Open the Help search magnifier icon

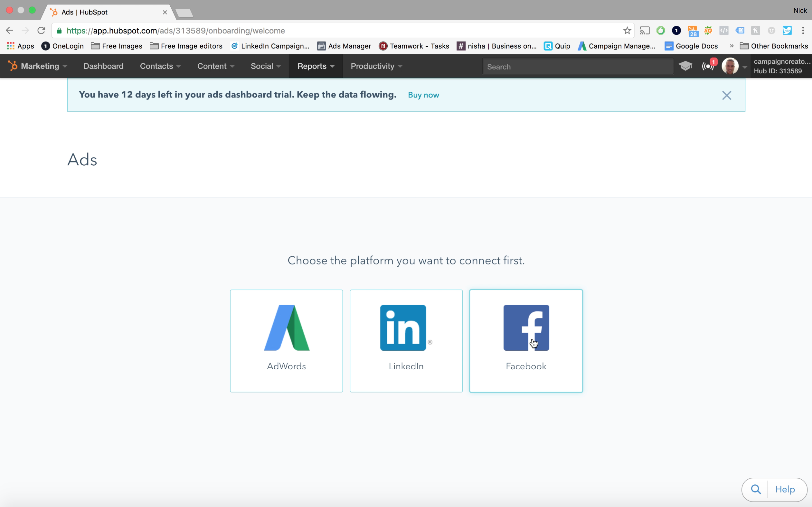click(x=755, y=489)
